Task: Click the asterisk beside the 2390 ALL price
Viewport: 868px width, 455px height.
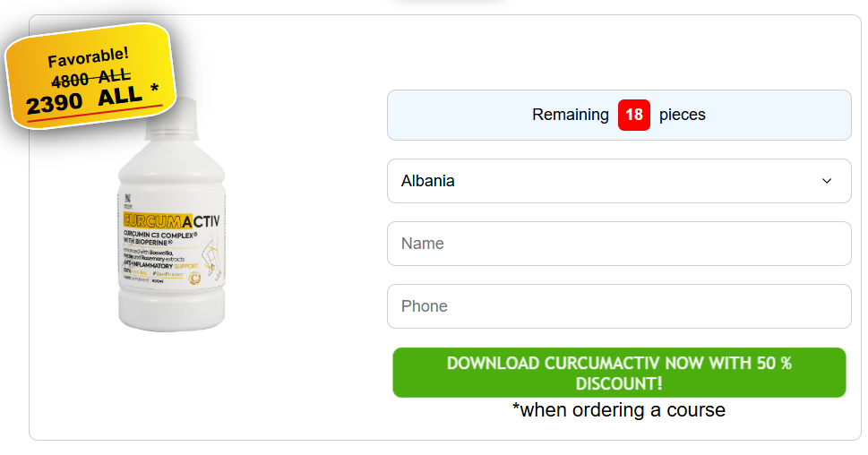Action: [x=154, y=90]
